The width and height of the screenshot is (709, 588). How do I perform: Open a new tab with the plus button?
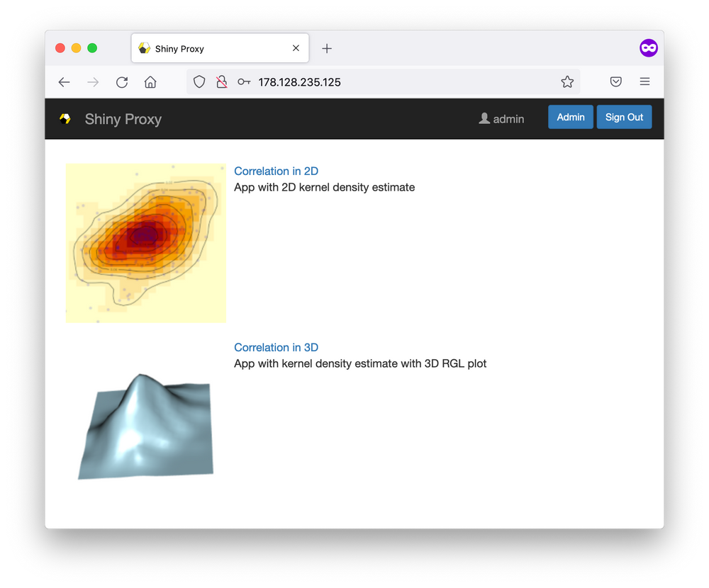[x=326, y=48]
